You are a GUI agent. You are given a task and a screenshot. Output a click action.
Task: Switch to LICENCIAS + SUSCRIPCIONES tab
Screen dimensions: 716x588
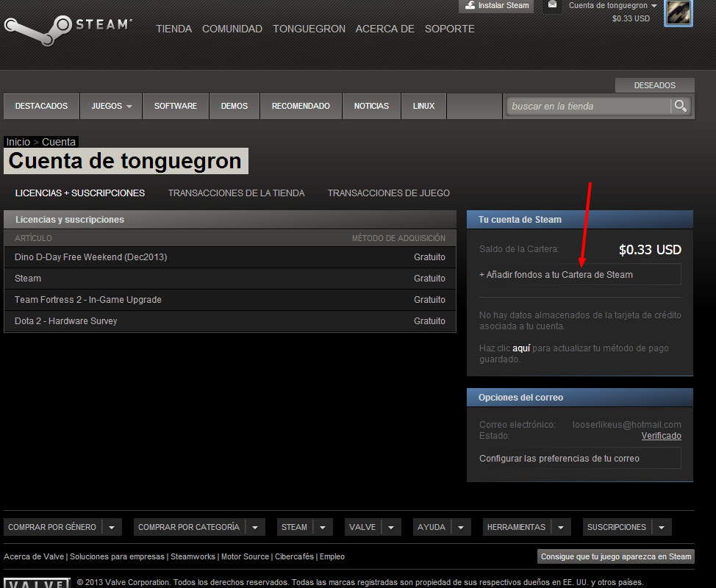(80, 193)
